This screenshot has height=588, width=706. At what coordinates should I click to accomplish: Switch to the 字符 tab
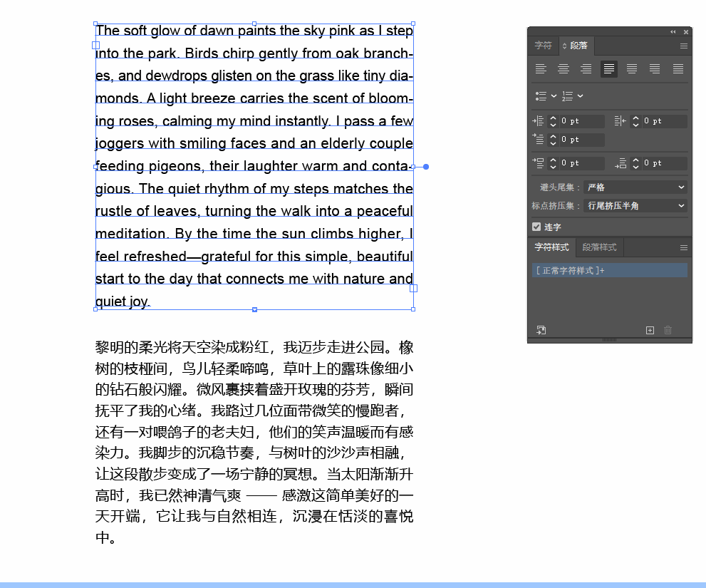pos(543,45)
